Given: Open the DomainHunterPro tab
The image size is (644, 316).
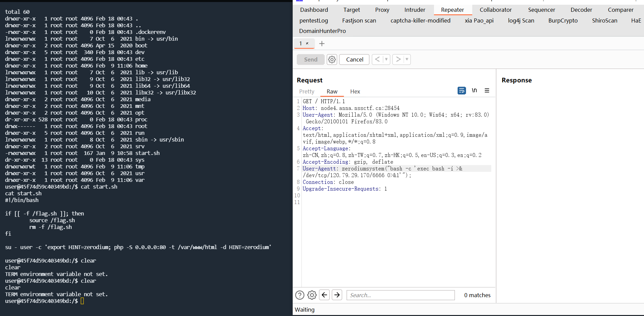Looking at the screenshot, I should click(322, 31).
